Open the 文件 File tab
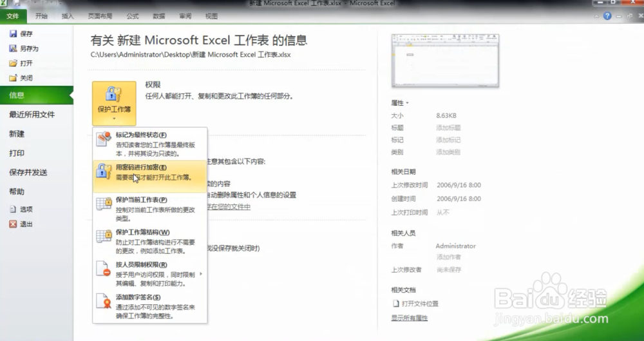Image resolution: width=644 pixels, height=341 pixels. coord(13,17)
